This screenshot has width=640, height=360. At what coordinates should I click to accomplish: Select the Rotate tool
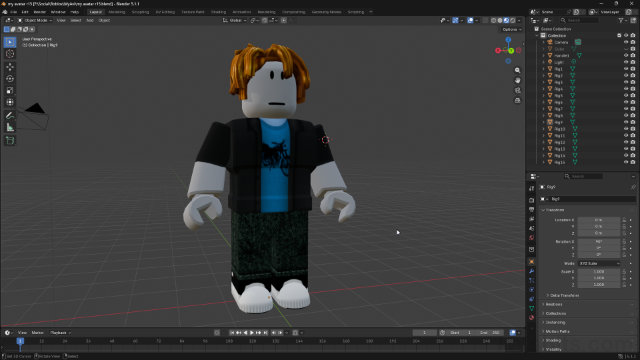(x=10, y=78)
